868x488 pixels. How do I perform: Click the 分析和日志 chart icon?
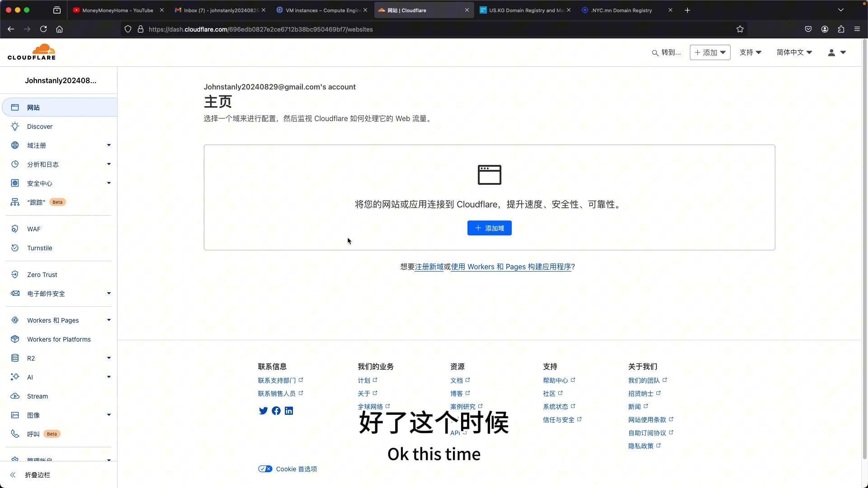coord(15,164)
